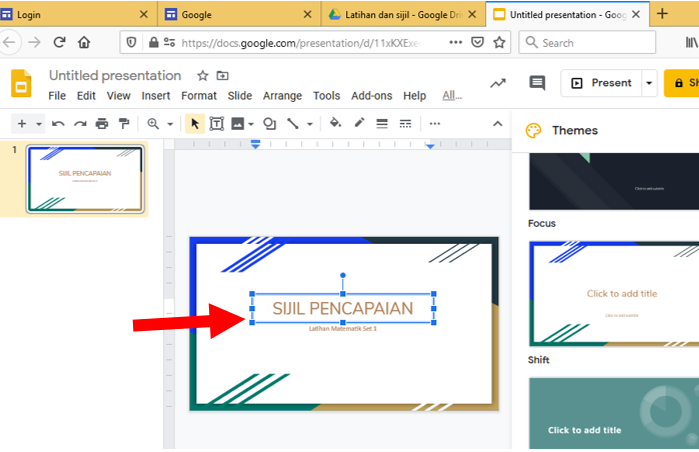Redo the last action
699x452 pixels.
tap(80, 124)
